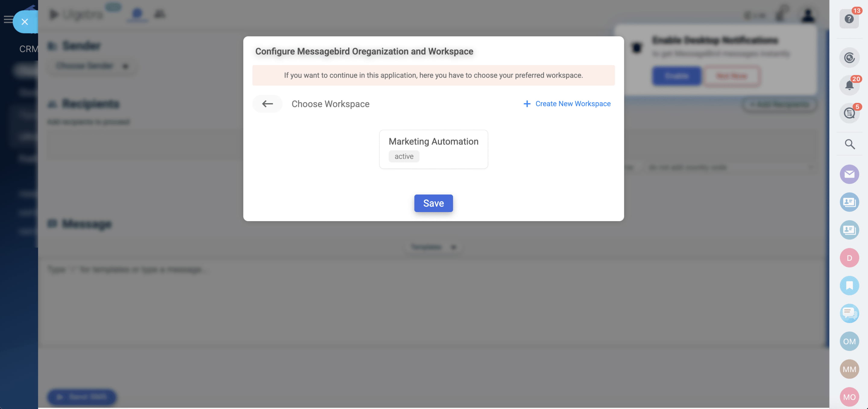The image size is (868, 409).
Task: Open the help icon with 13 badge
Action: [849, 18]
